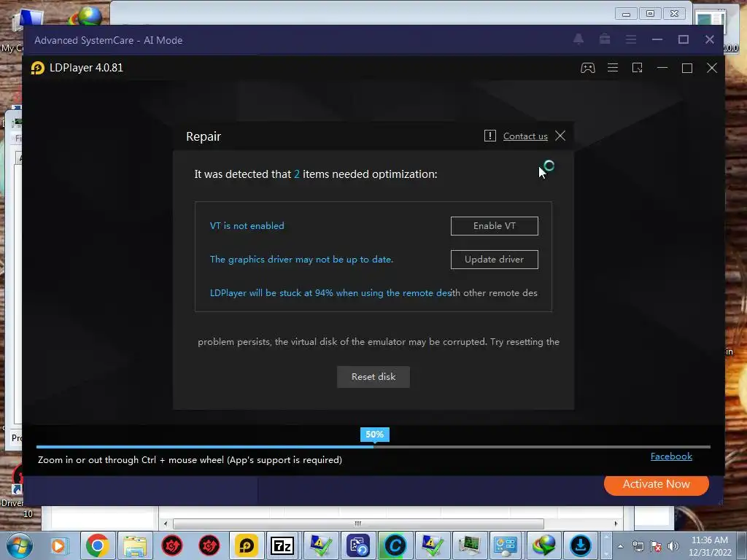Image resolution: width=747 pixels, height=560 pixels.
Task: Open the Control Panel taskbar icon
Action: [x=506, y=545]
